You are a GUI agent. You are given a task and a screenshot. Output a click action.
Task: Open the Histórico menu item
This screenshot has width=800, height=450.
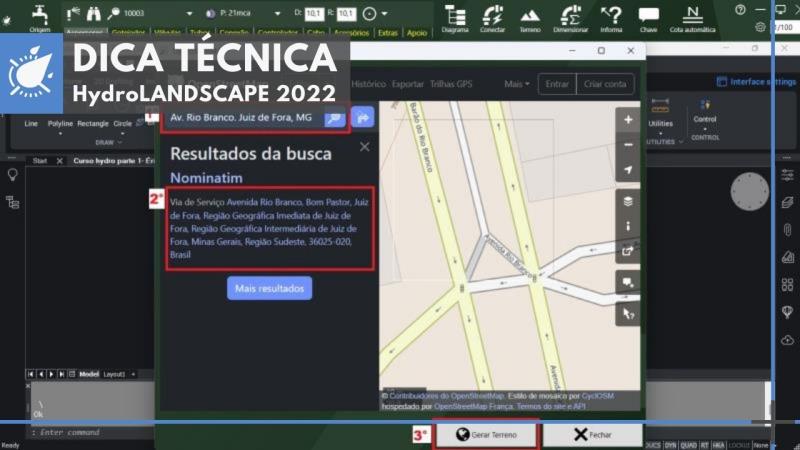pyautogui.click(x=368, y=84)
